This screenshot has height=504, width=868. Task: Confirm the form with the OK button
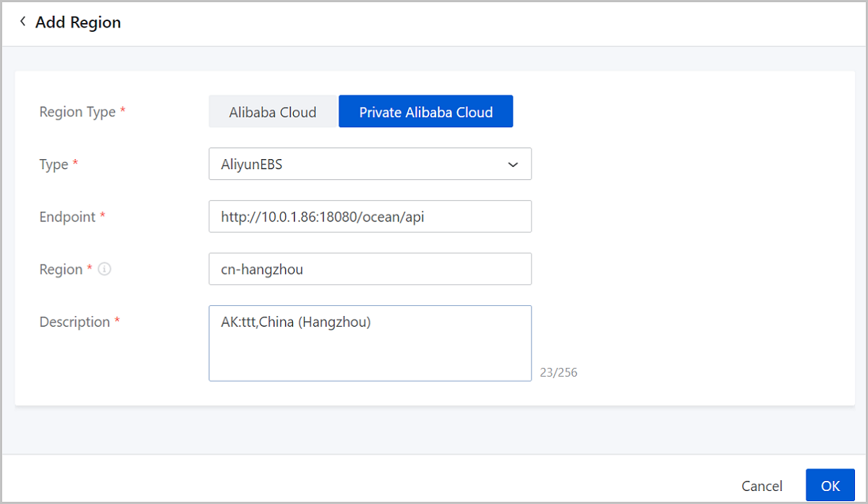click(x=830, y=486)
